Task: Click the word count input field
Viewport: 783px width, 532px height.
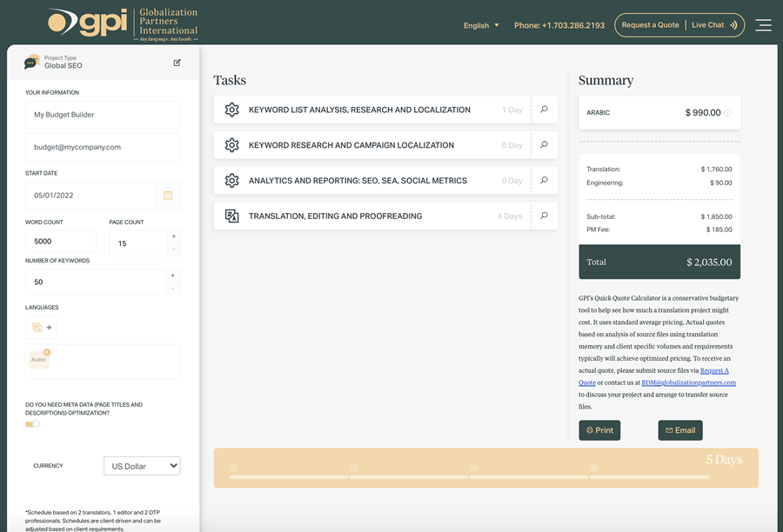Action: coord(61,242)
